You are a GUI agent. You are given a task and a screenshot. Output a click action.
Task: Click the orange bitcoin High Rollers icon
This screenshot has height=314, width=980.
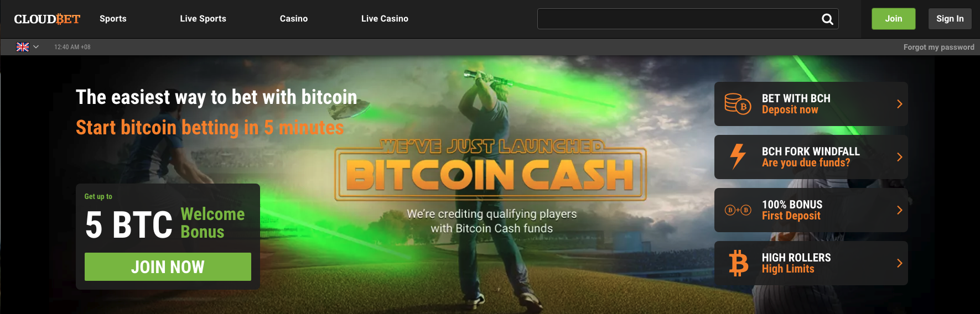738,263
